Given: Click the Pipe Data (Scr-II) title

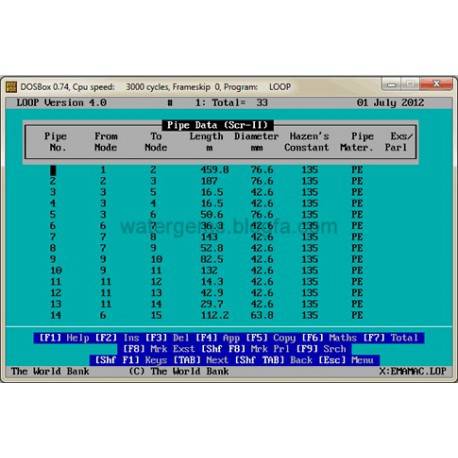Looking at the screenshot, I should (x=218, y=125).
